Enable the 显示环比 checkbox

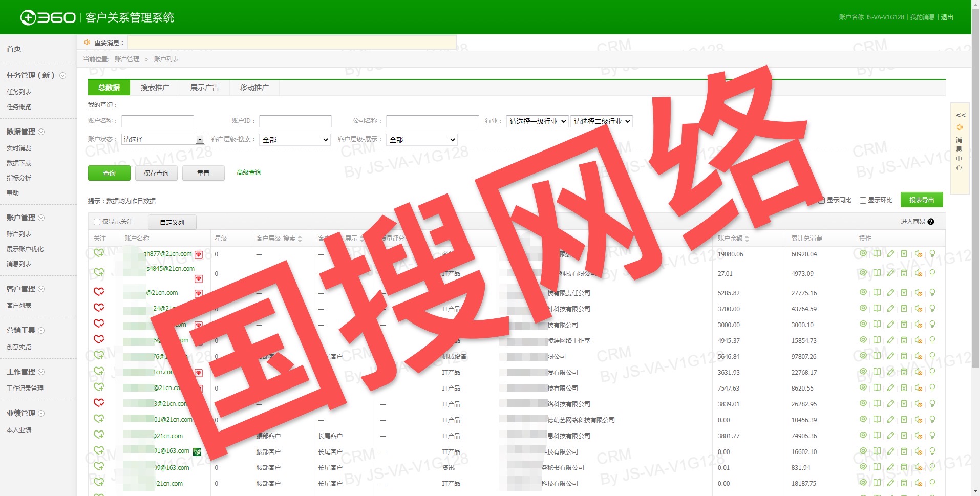click(x=863, y=200)
